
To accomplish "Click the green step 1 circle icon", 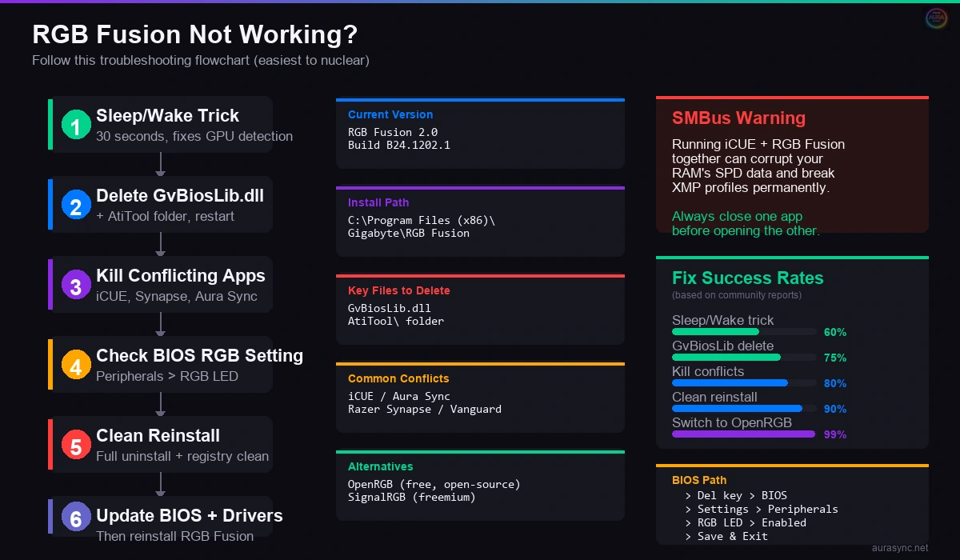I will coord(75,124).
